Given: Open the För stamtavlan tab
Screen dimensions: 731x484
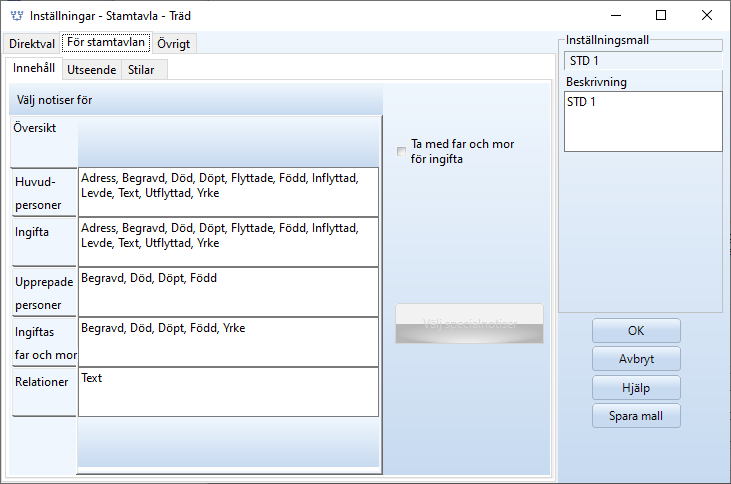Looking at the screenshot, I should pos(107,43).
